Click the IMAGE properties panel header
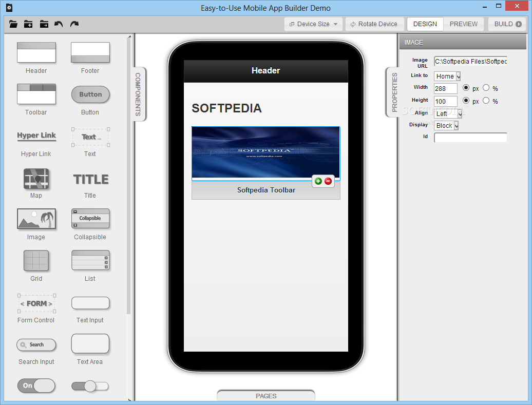Viewport: 532px width, 405px height. [463, 43]
